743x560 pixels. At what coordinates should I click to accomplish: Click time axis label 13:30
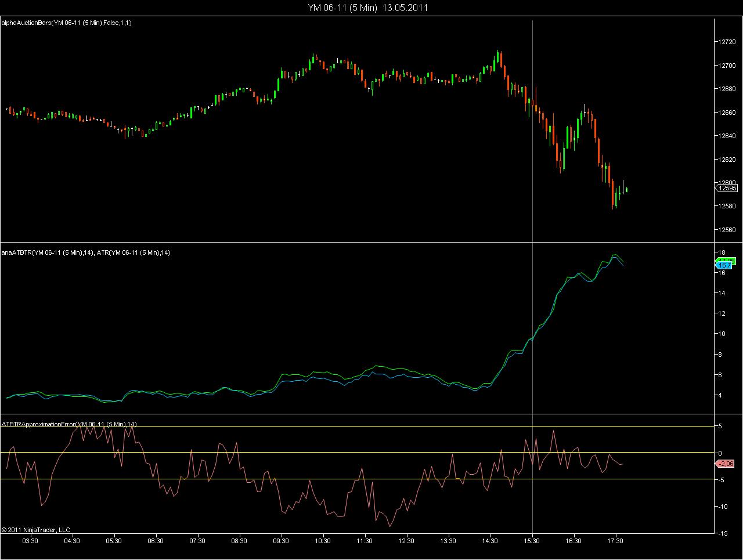click(448, 541)
